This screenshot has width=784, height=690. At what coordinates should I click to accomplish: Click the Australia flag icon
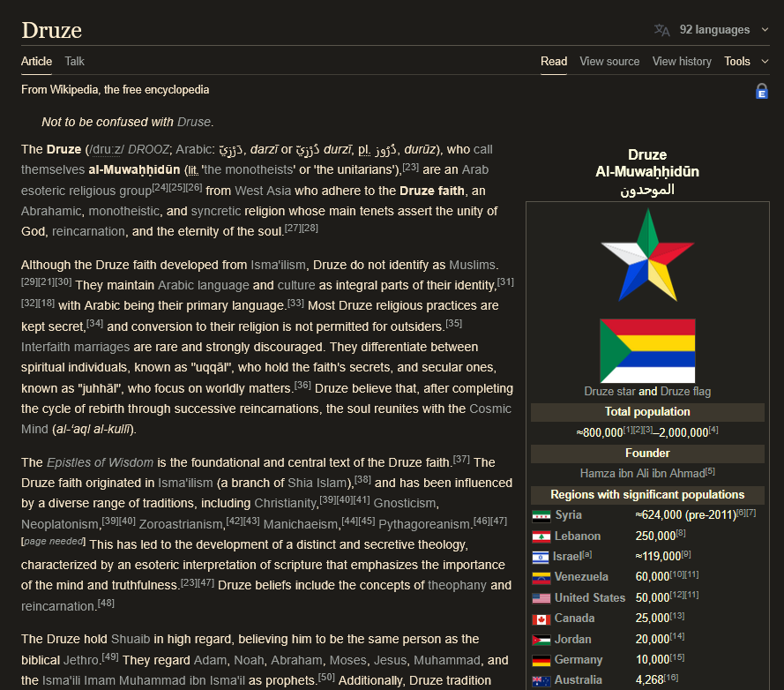541,681
